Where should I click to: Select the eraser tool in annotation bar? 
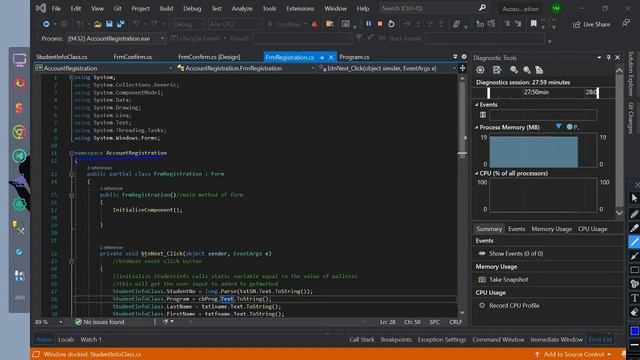tap(634, 312)
